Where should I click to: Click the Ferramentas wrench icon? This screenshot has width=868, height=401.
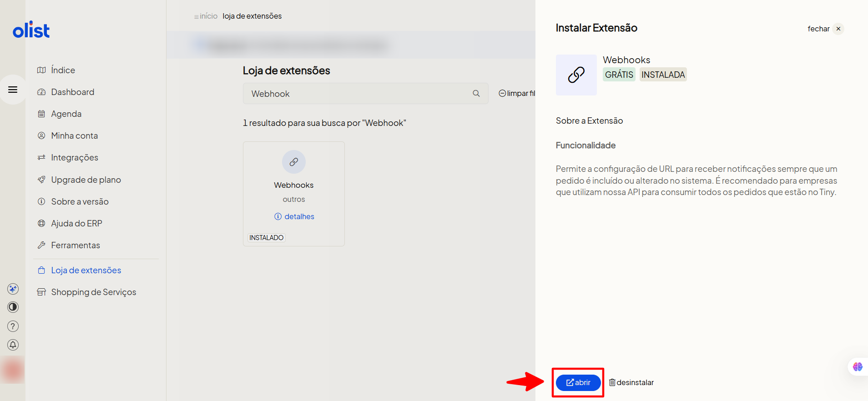tap(41, 245)
